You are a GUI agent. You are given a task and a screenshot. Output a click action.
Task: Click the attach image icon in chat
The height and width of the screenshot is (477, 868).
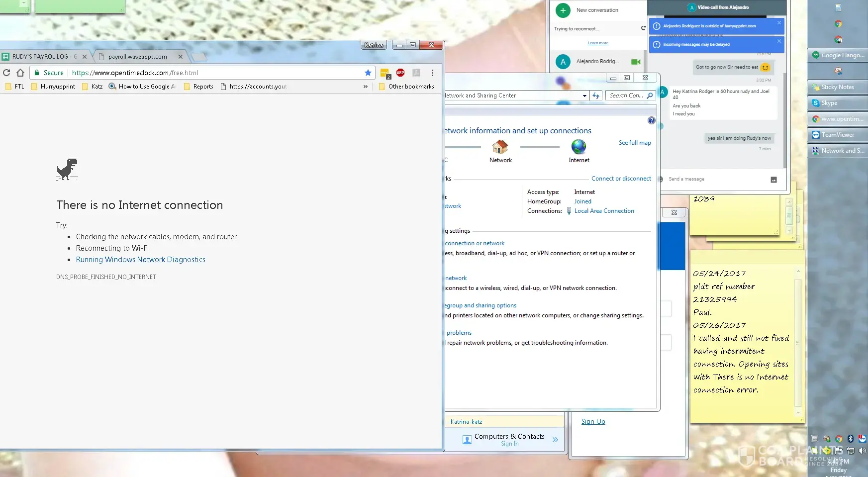[x=773, y=180]
